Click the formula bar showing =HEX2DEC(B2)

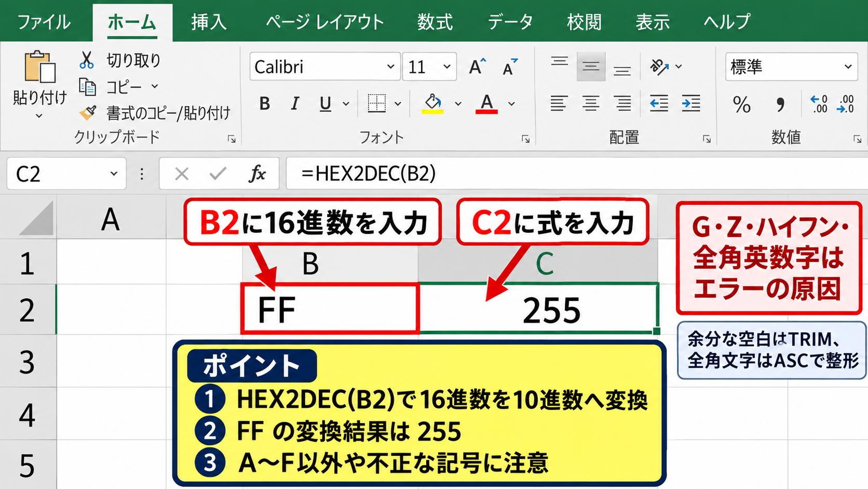577,174
